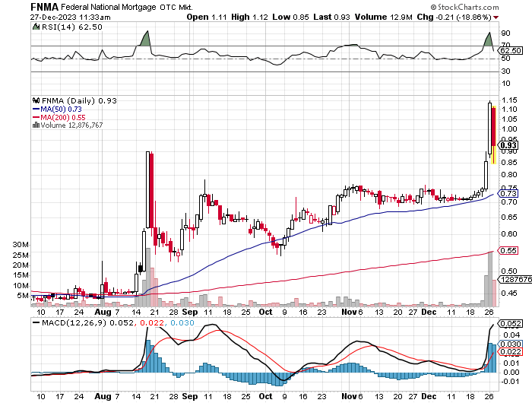Click the 'Dec' label on price chart axis
This screenshot has width=532, height=403.
tap(429, 312)
